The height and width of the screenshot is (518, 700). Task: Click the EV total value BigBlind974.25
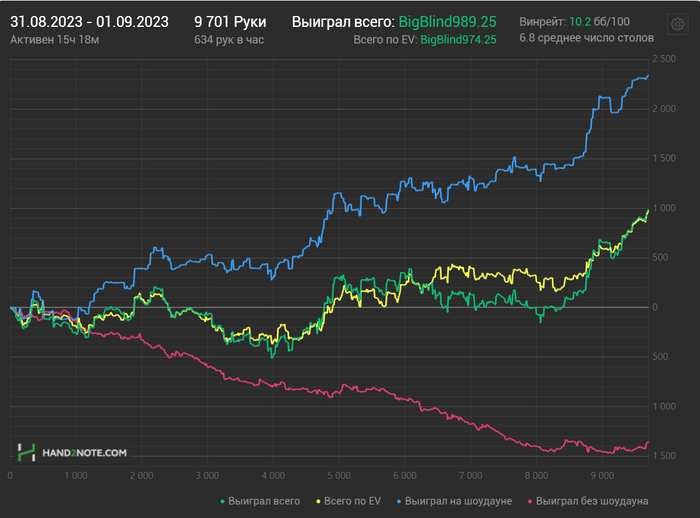pos(458,40)
